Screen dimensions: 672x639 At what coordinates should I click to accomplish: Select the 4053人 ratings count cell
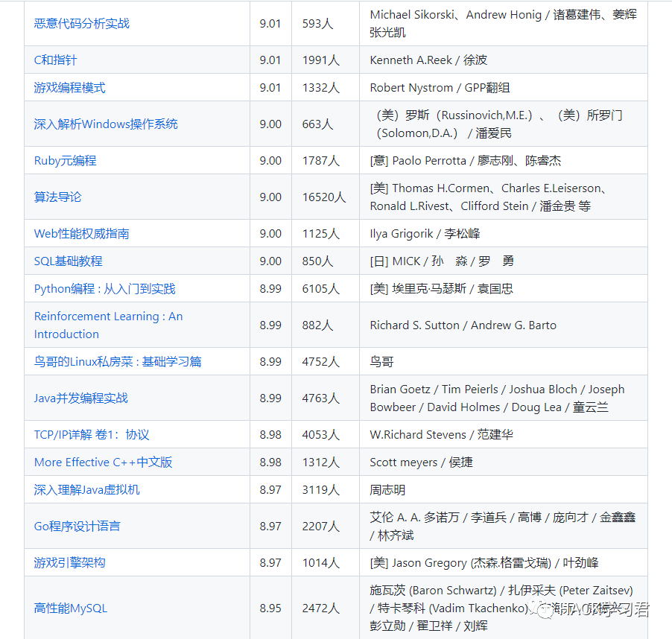click(x=326, y=434)
